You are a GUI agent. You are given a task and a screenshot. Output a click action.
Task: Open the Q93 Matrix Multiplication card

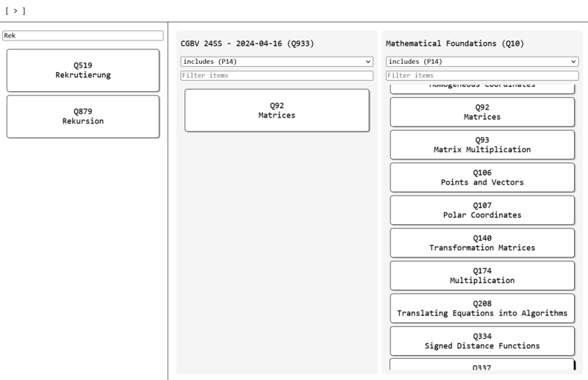[482, 145]
